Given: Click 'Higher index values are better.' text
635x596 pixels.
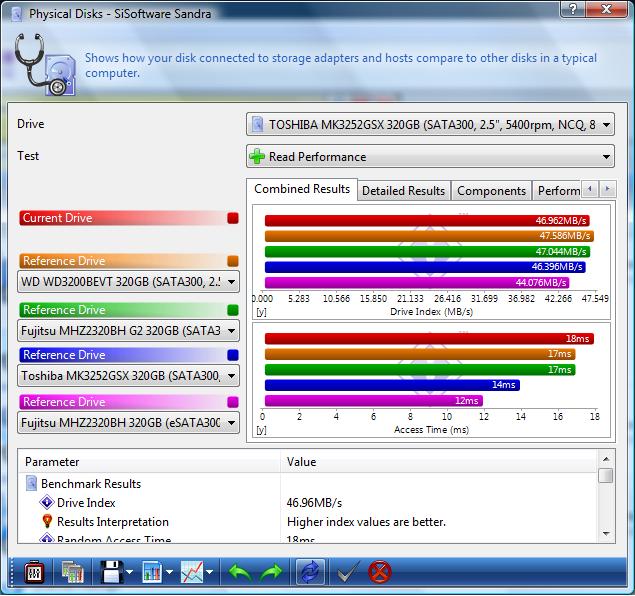Looking at the screenshot, I should [x=366, y=522].
